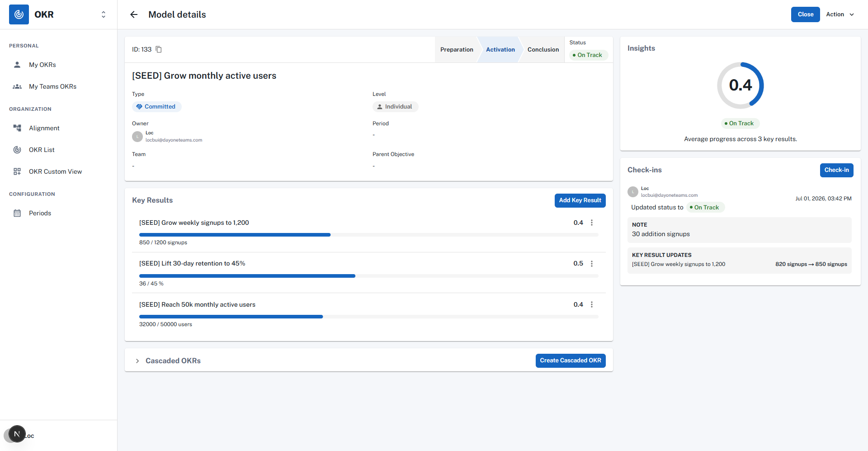Click the 0.5 score on retention row

(x=578, y=263)
